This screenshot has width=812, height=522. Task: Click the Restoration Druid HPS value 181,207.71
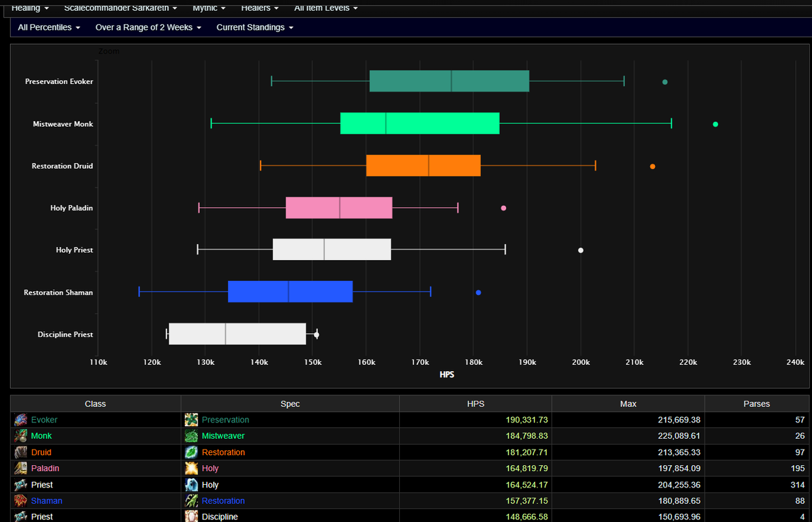(x=526, y=452)
